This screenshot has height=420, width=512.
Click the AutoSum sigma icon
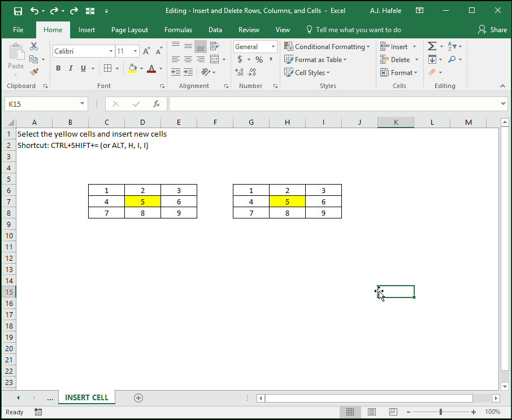(x=432, y=46)
